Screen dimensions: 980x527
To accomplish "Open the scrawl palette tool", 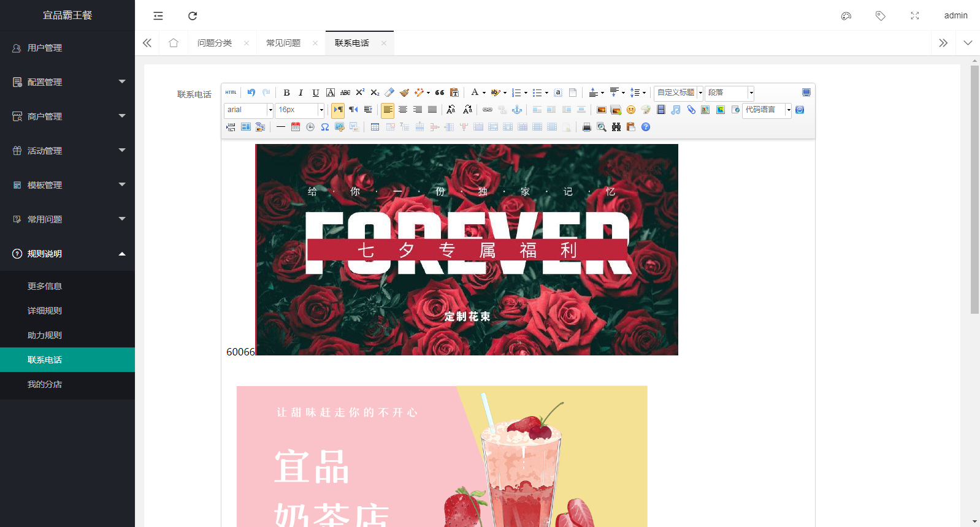I will (x=646, y=110).
